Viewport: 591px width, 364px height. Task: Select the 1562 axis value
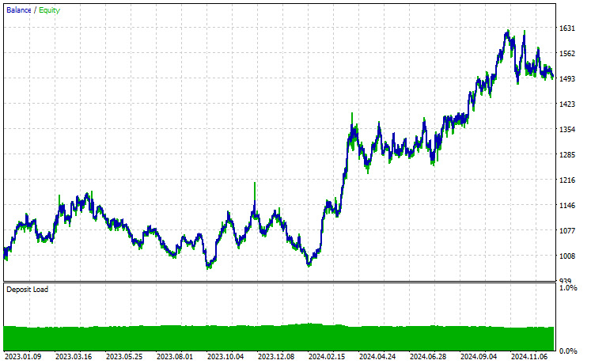(567, 54)
